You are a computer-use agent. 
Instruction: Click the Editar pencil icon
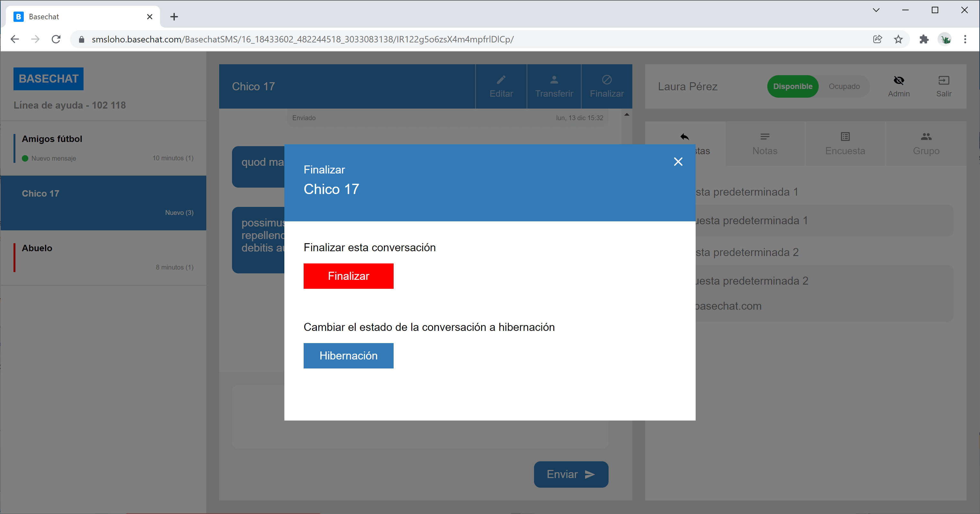click(501, 80)
